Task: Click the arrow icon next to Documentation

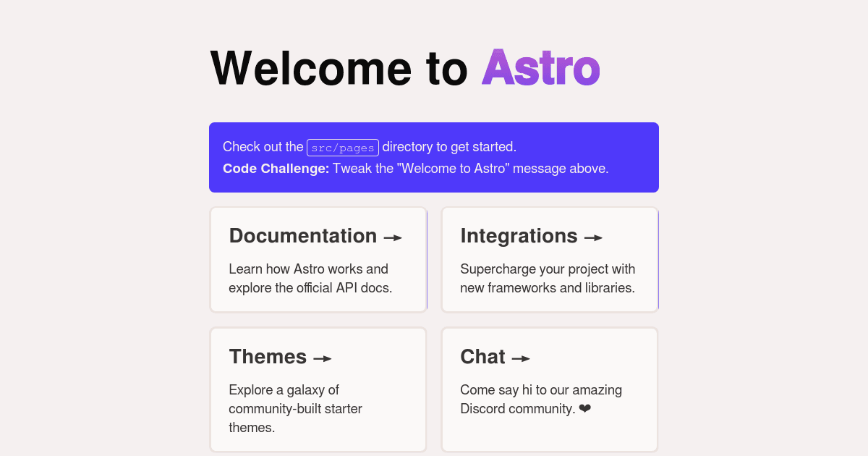Action: tap(393, 237)
